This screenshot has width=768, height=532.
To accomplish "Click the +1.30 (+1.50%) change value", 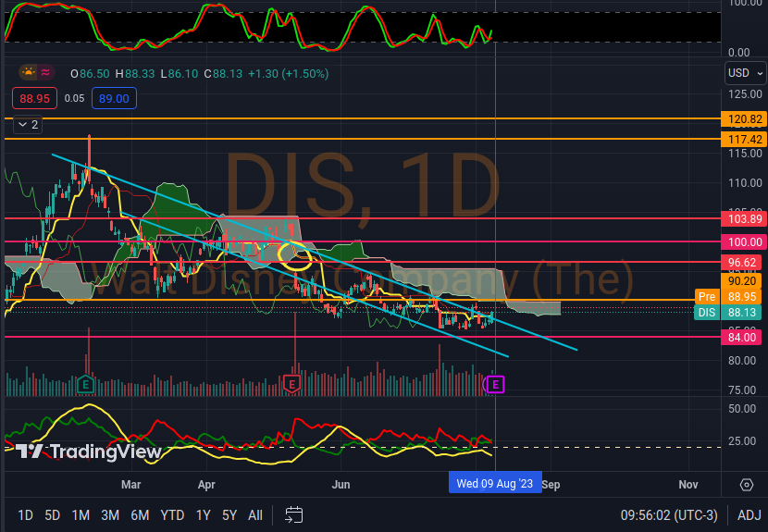I will pyautogui.click(x=289, y=74).
